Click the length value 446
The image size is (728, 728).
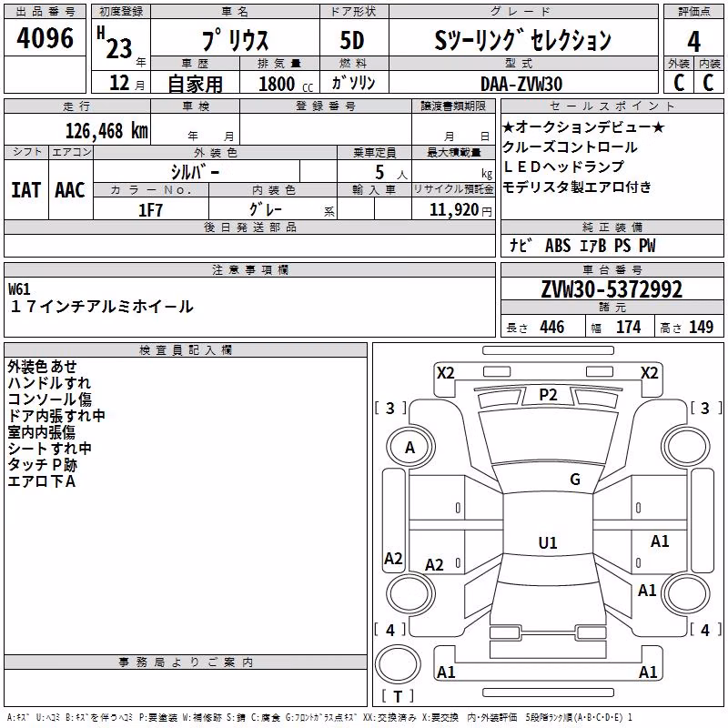pyautogui.click(x=552, y=327)
